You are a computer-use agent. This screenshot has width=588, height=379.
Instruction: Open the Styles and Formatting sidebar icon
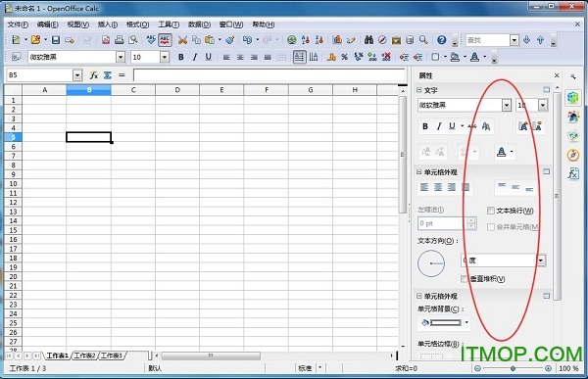pyautogui.click(x=573, y=117)
